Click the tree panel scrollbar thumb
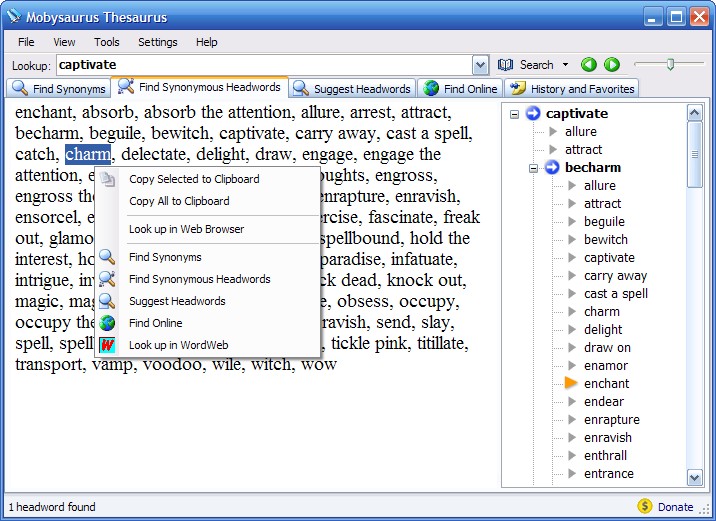The height and width of the screenshot is (521, 716). [x=695, y=154]
